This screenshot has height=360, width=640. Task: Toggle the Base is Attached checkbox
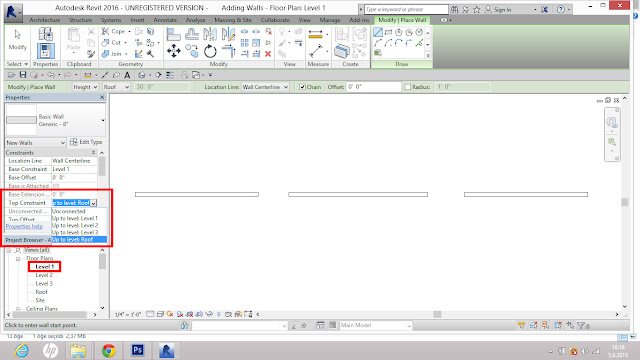[x=56, y=186]
